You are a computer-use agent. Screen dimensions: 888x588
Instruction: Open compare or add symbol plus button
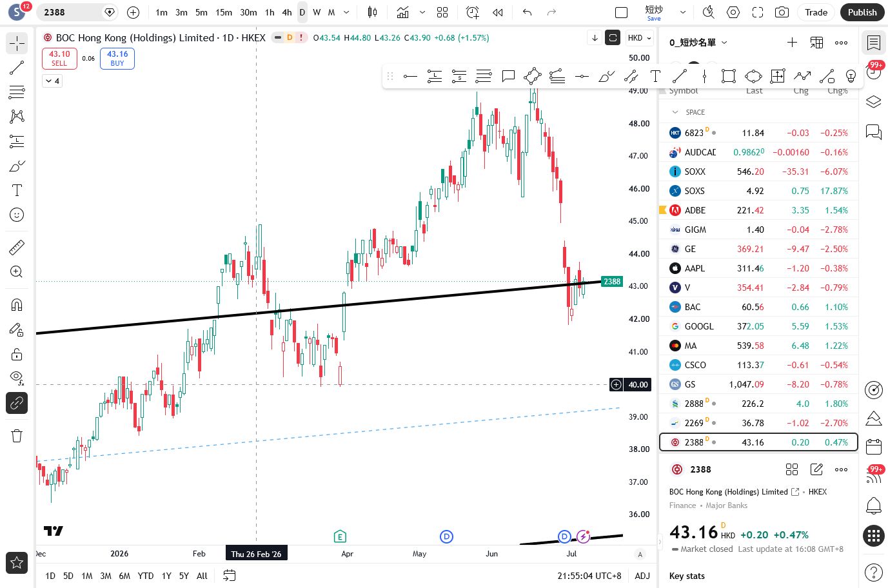click(x=133, y=12)
